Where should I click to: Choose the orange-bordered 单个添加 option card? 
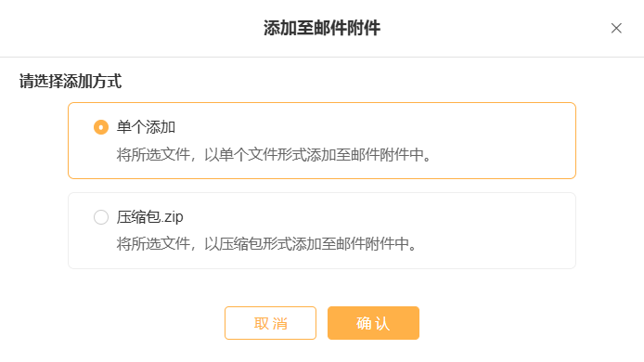pyautogui.click(x=322, y=140)
